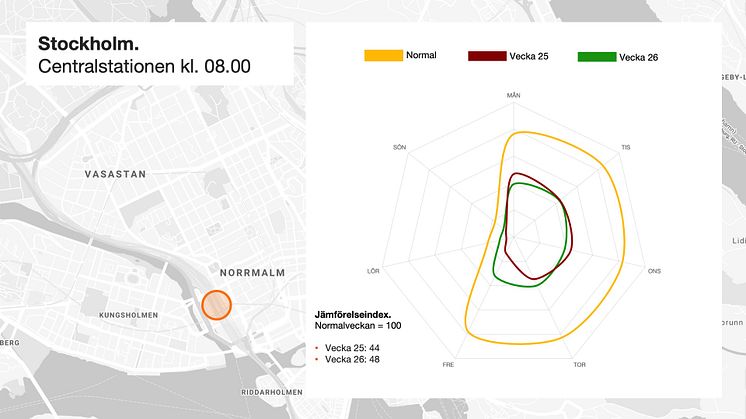746x419 pixels.
Task: Select the green Vecka 26 legend swatch
Action: (597, 57)
